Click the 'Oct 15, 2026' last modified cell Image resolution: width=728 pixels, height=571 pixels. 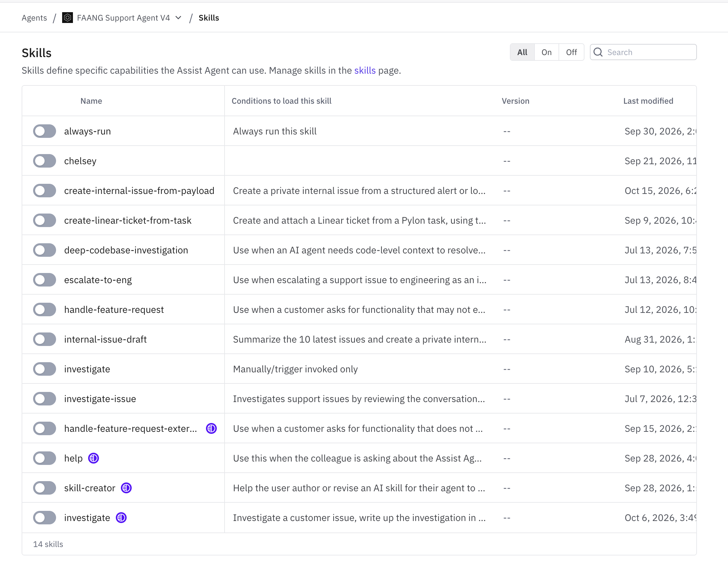click(660, 191)
